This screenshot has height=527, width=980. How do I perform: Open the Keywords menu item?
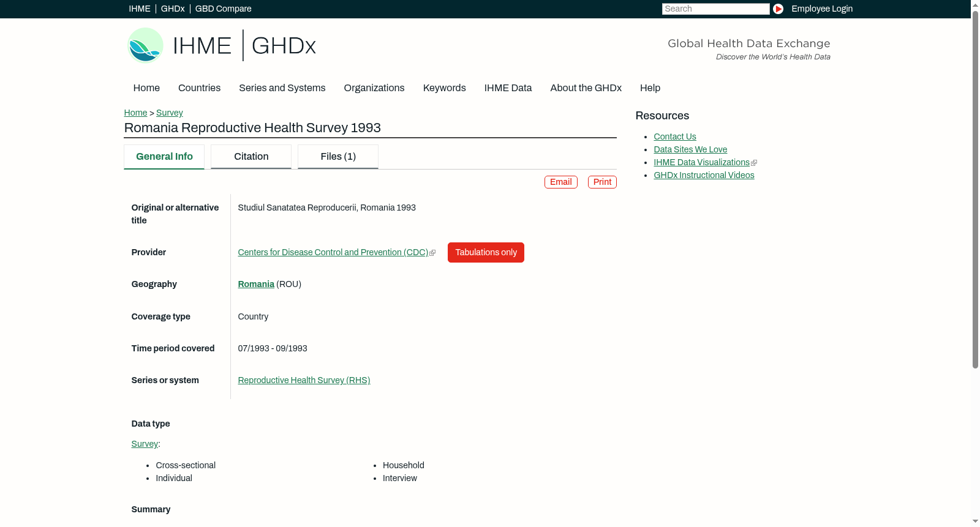(445, 88)
